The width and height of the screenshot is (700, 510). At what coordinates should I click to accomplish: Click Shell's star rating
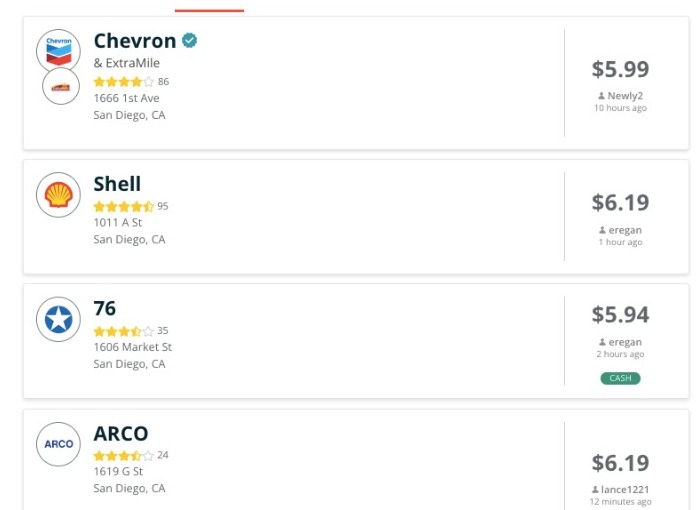coord(124,207)
